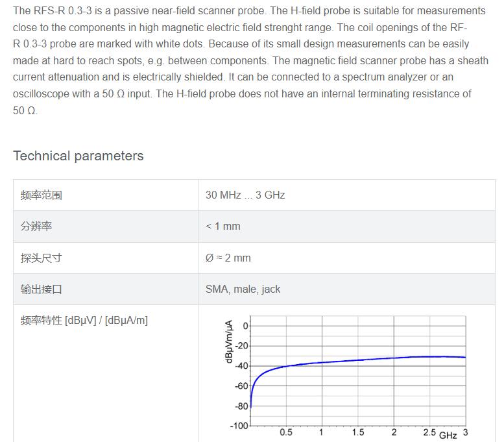
Task: Click the first line of the probe description
Action: pyautogui.click(x=249, y=10)
